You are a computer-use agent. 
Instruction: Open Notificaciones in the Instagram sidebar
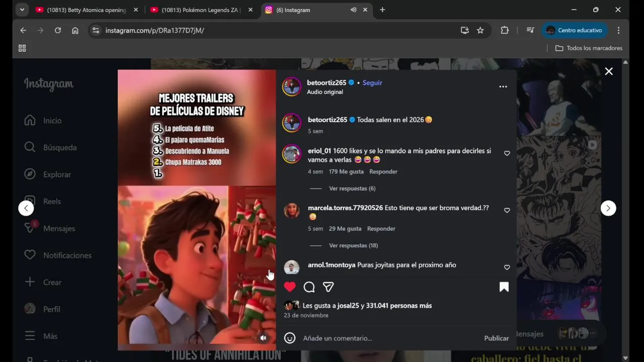[x=58, y=255]
